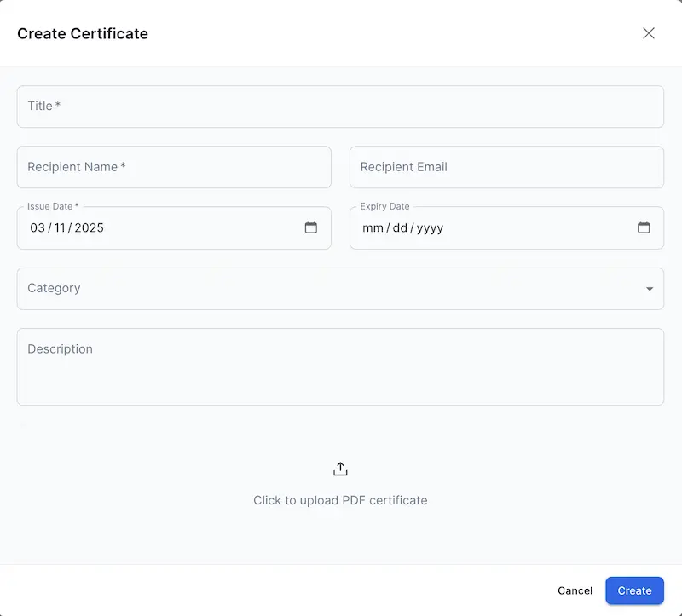Click the Recipient Name field
The image size is (682, 616).
pos(174,167)
